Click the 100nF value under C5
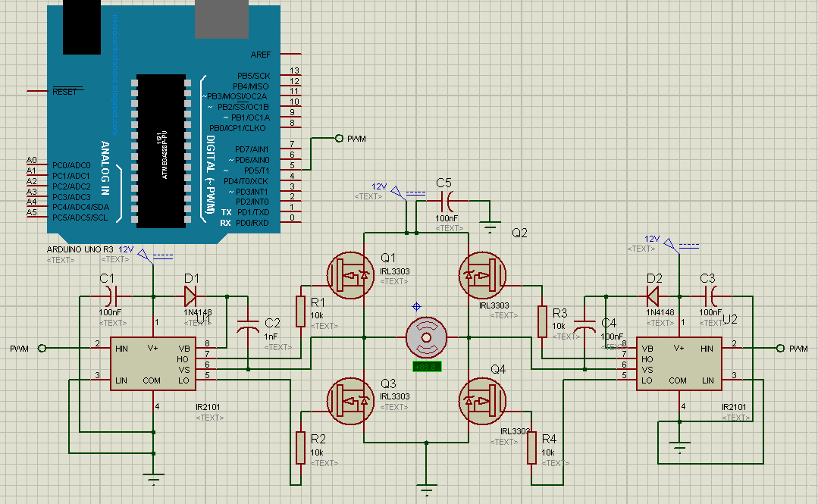This screenshot has height=504, width=818. pos(447,218)
